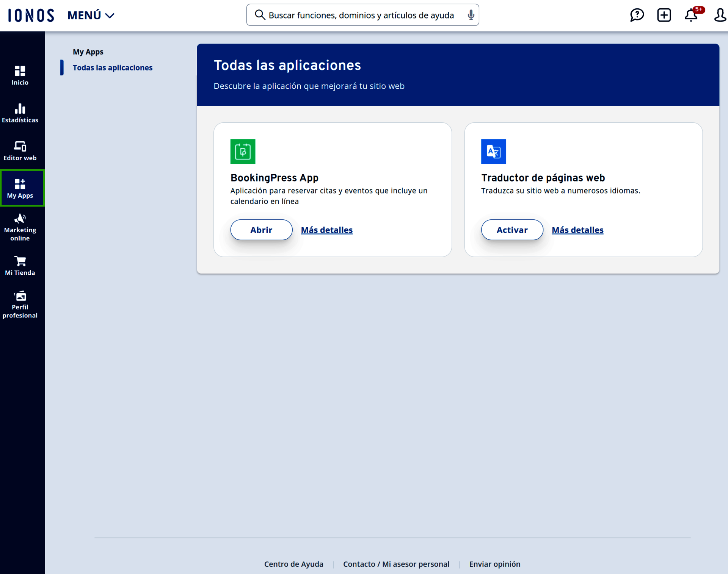Open the user account icon
Viewport: 728px width, 574px height.
pyautogui.click(x=720, y=15)
